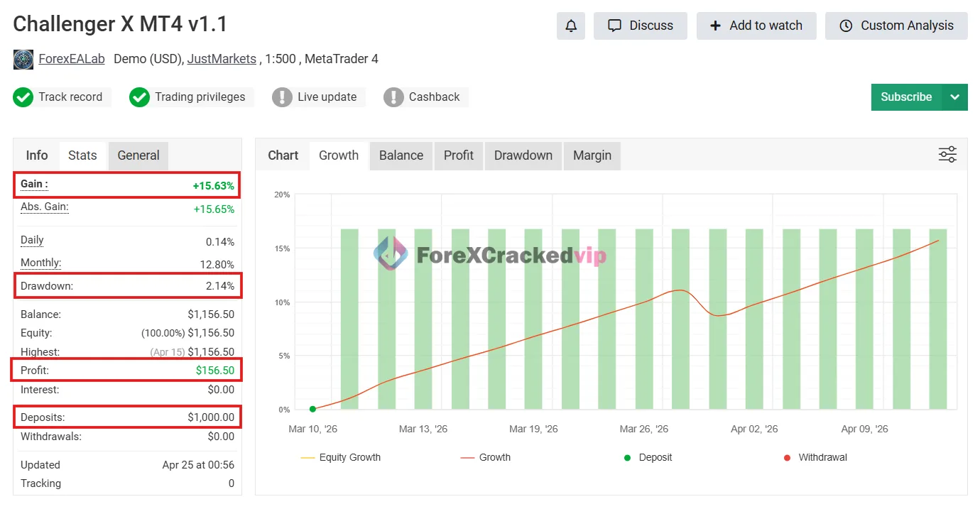Select the Growth chart tab

[339, 155]
